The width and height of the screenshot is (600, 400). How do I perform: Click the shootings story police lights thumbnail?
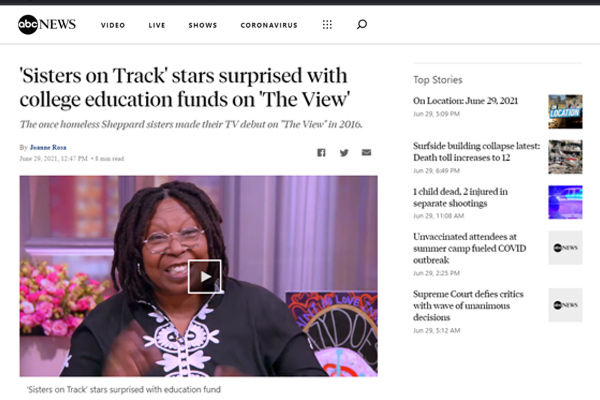[565, 202]
